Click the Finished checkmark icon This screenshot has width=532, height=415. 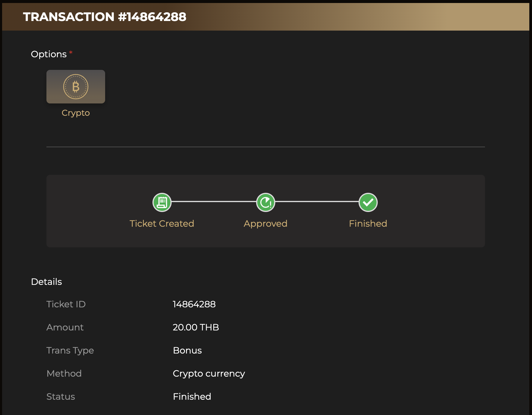[x=368, y=202]
